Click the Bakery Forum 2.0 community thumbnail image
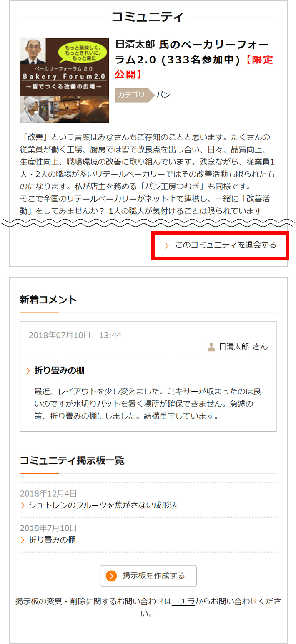This screenshot has width=296, height=644. pyautogui.click(x=64, y=81)
